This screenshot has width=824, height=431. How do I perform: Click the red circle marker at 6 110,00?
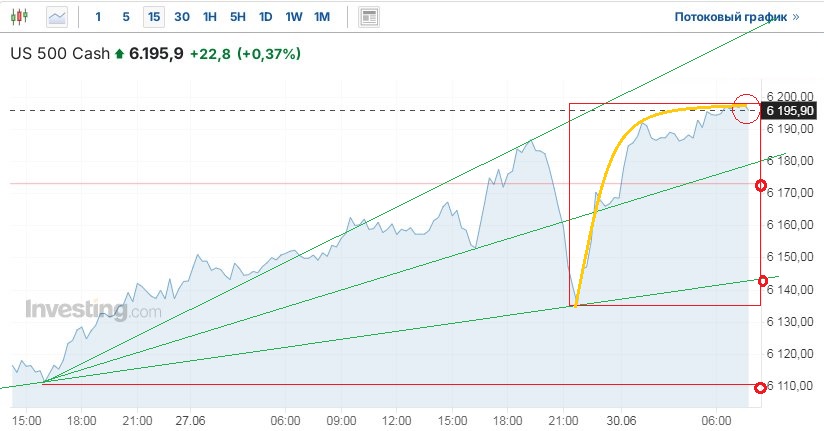click(761, 387)
